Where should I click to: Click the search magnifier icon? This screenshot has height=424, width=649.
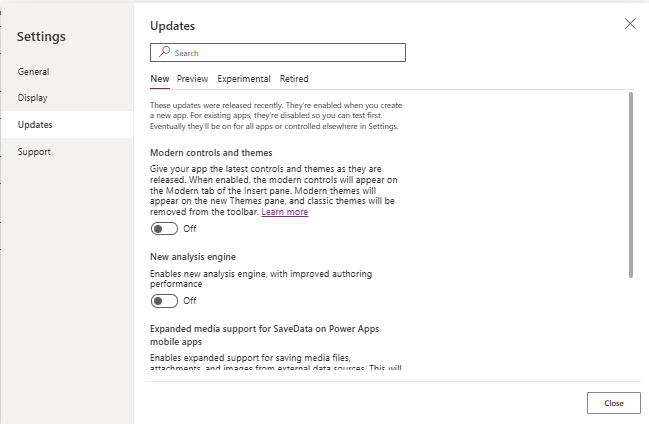(x=164, y=52)
